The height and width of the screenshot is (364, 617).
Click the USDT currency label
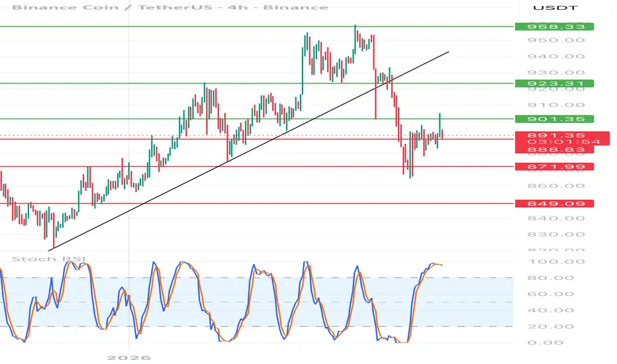(555, 8)
